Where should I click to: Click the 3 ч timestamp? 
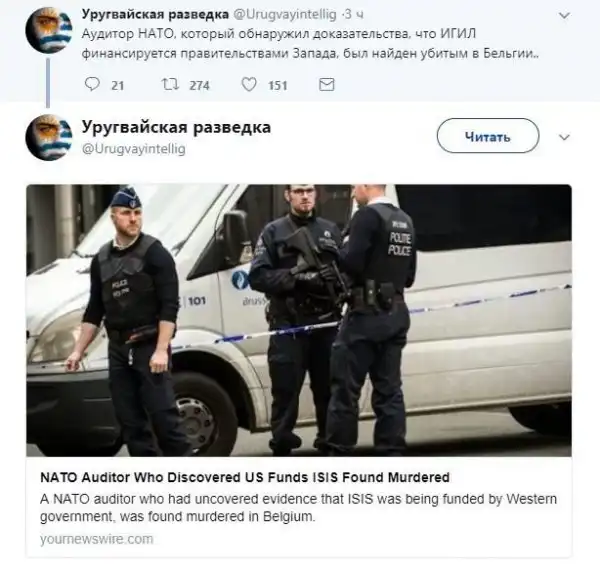tap(354, 15)
